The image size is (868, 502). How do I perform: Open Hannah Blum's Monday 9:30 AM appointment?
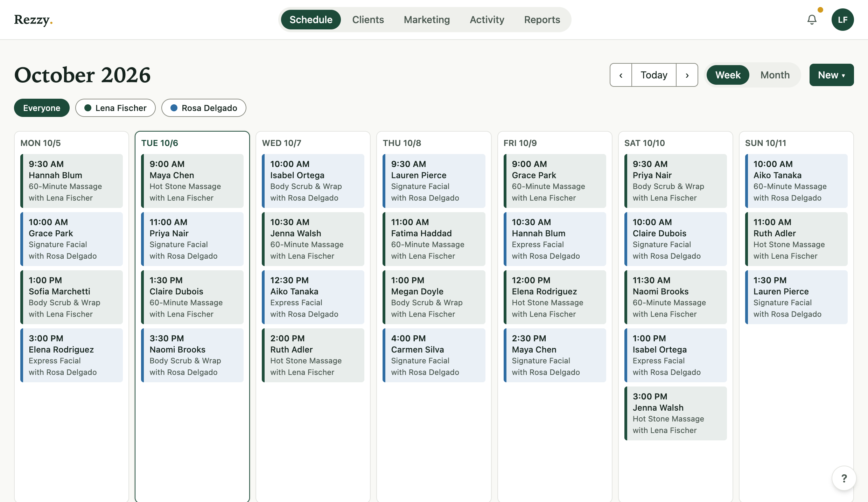[71, 181]
